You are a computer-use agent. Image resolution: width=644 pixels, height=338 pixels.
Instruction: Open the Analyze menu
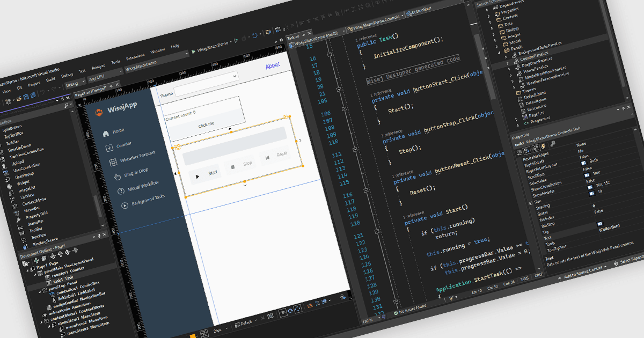click(x=98, y=67)
